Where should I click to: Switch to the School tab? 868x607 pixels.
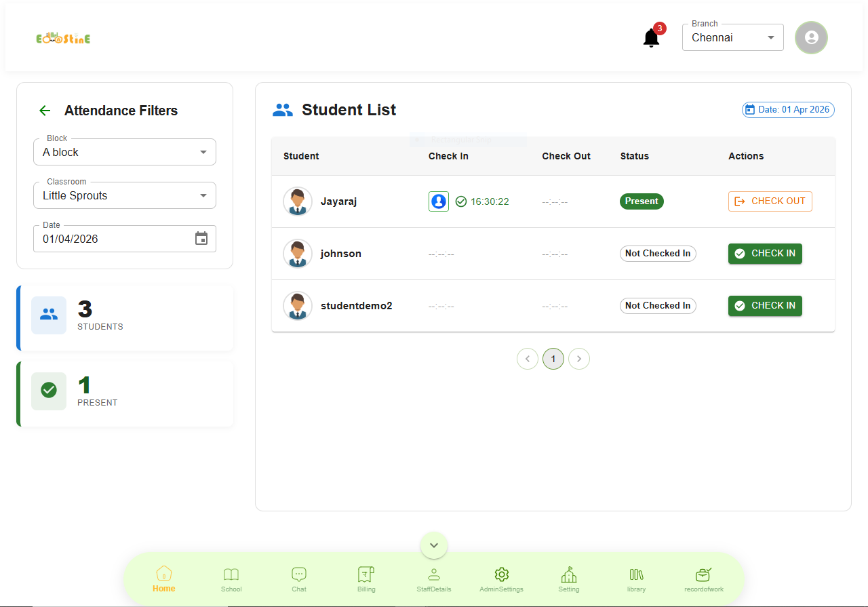[231, 580]
